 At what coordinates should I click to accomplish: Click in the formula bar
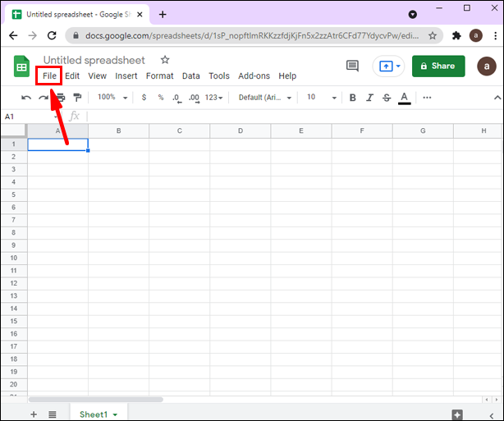[x=294, y=117]
